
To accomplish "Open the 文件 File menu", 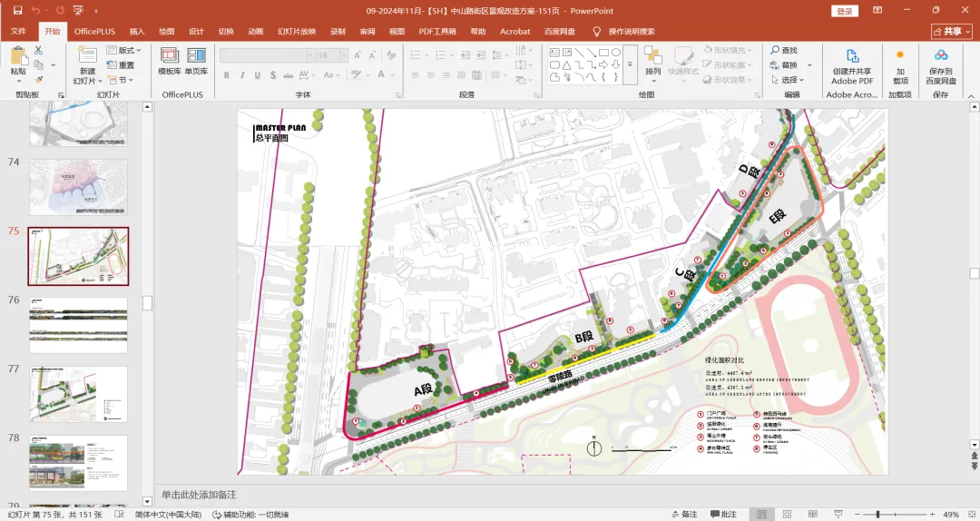I will tap(19, 31).
